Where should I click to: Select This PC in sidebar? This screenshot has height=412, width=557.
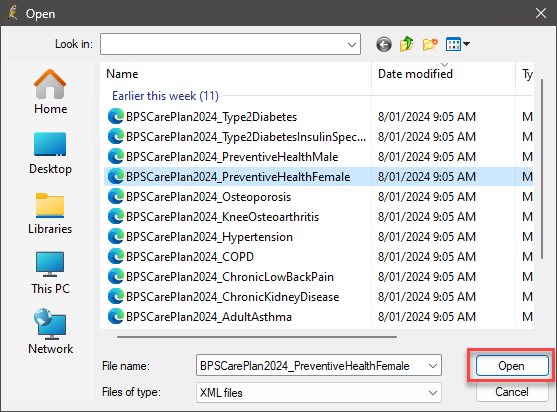(50, 273)
